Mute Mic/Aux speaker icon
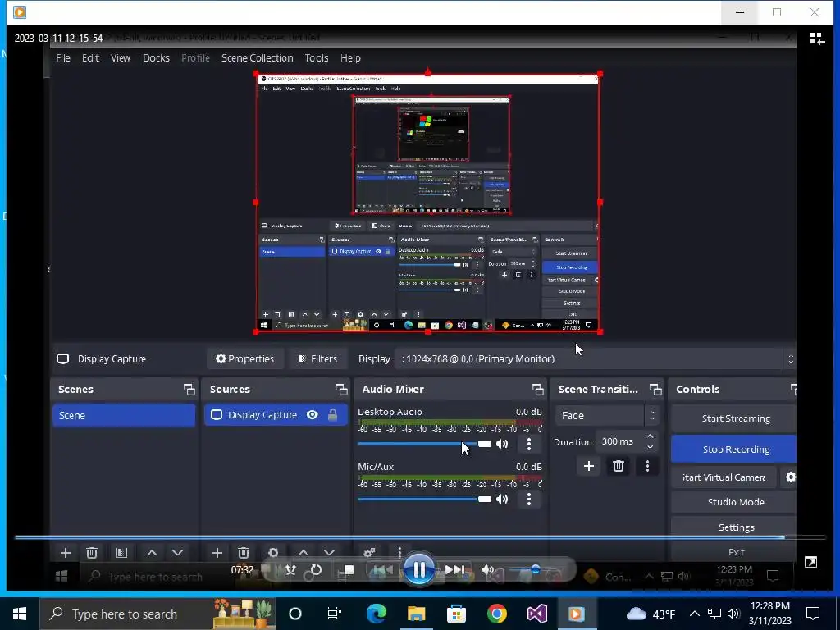This screenshot has width=840, height=630. (x=502, y=499)
